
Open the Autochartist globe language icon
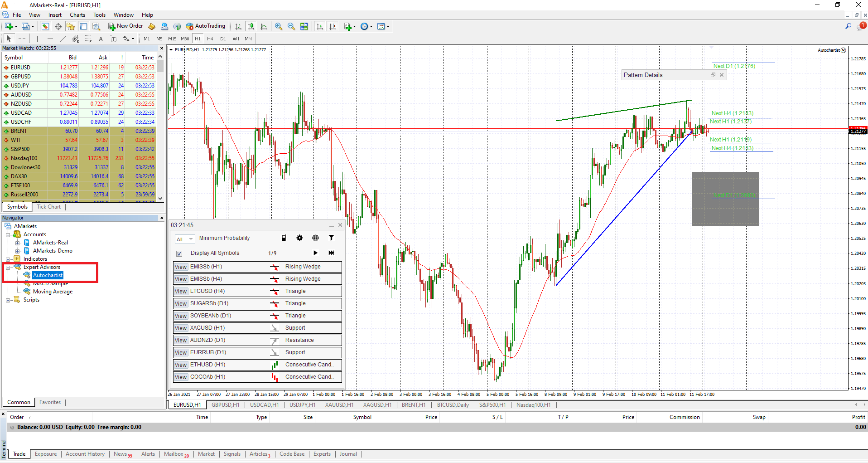click(x=315, y=238)
